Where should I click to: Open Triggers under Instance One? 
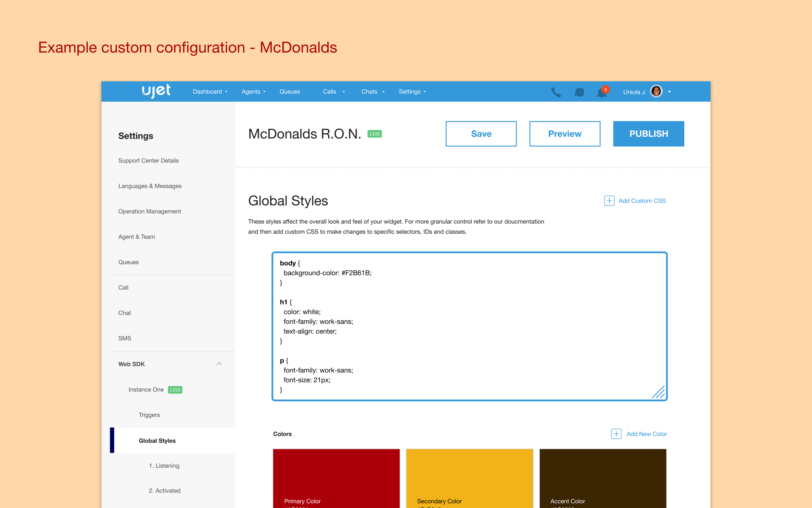tap(149, 415)
